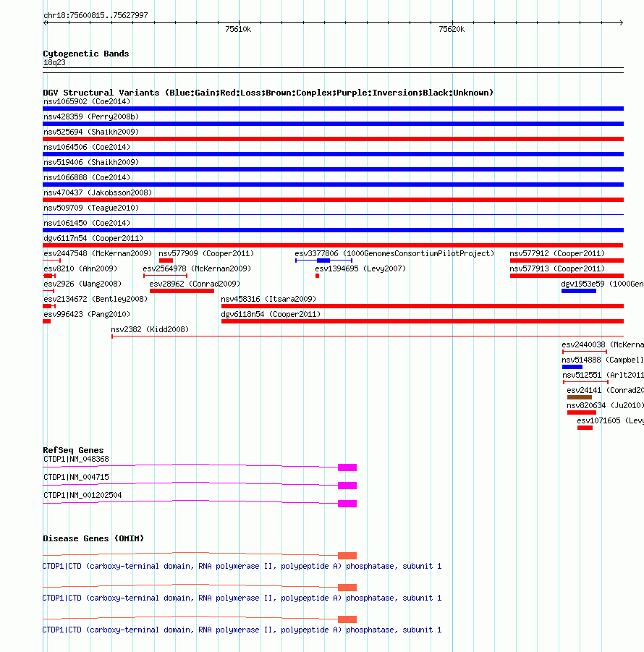Open the nsv2382 (Kidd2008) label
Image resolution: width=644 pixels, height=652 pixels.
click(x=150, y=329)
